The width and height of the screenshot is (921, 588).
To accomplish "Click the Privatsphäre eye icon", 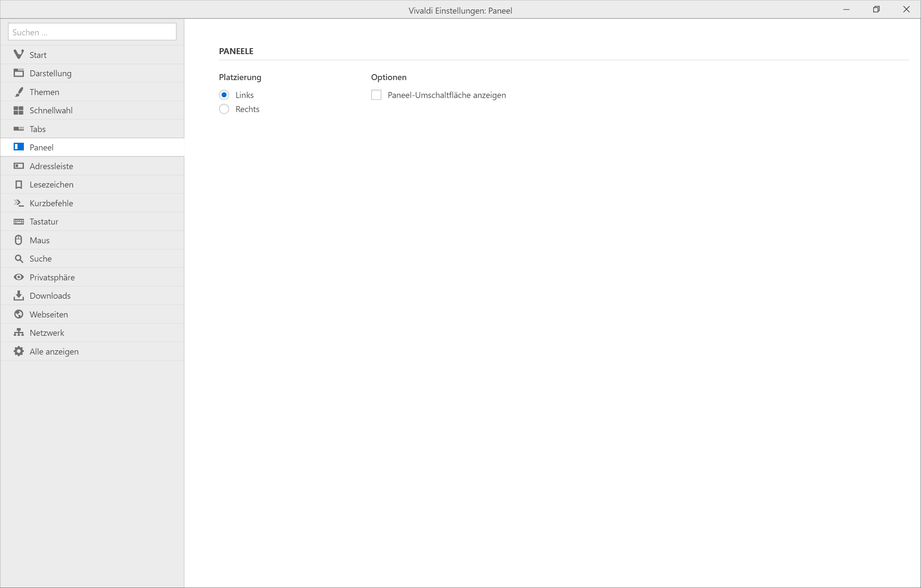I will pyautogui.click(x=18, y=277).
